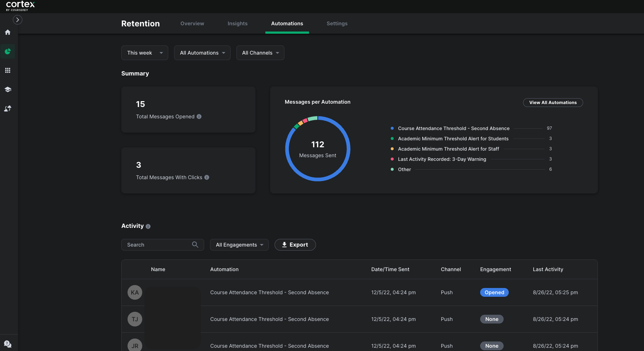Click pink dot for 3-Day Warning
Screen dimensions: 644x351
click(392, 159)
